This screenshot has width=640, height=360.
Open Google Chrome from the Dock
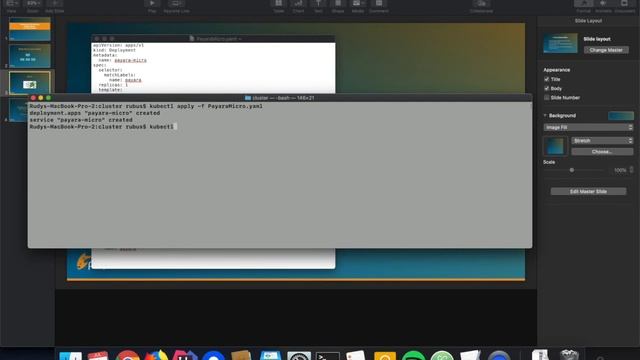click(x=127, y=356)
